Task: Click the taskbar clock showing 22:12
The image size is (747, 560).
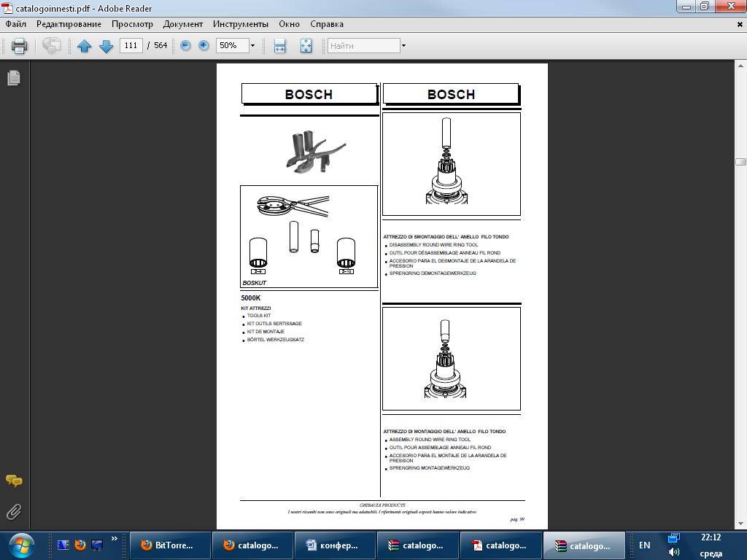Action: pyautogui.click(x=711, y=537)
